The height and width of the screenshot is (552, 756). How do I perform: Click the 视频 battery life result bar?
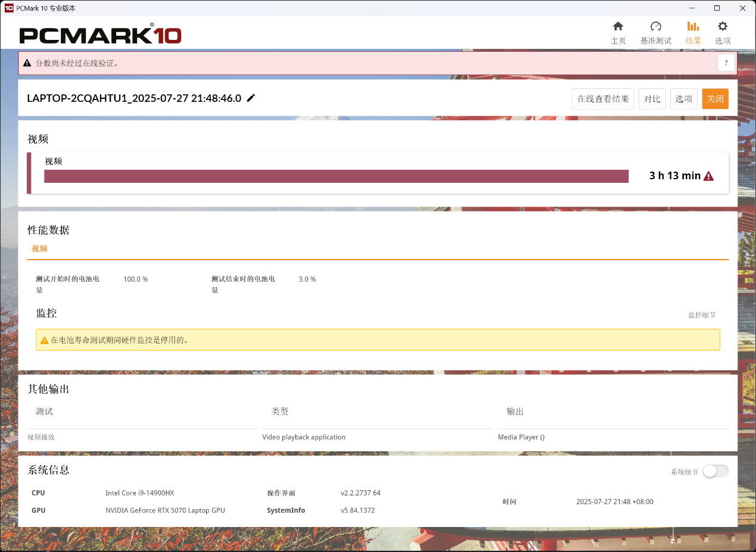tap(336, 176)
